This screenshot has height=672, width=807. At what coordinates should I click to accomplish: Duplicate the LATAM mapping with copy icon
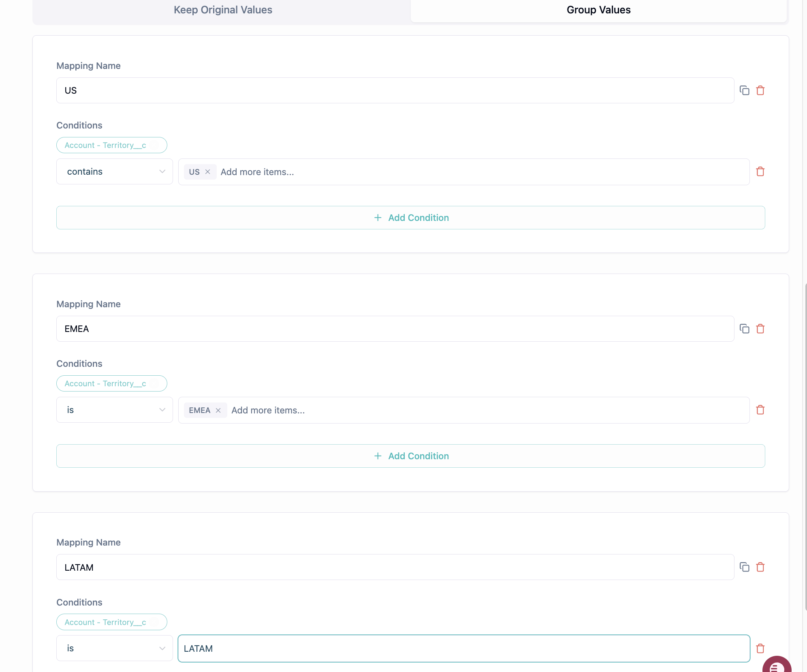coord(744,567)
